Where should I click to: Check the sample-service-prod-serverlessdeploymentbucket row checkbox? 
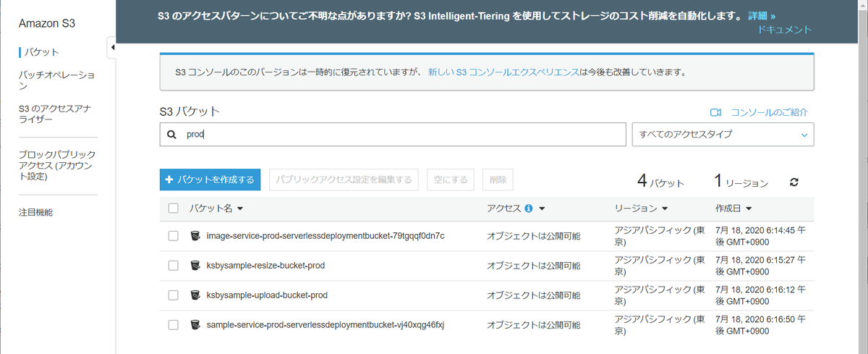(x=173, y=325)
